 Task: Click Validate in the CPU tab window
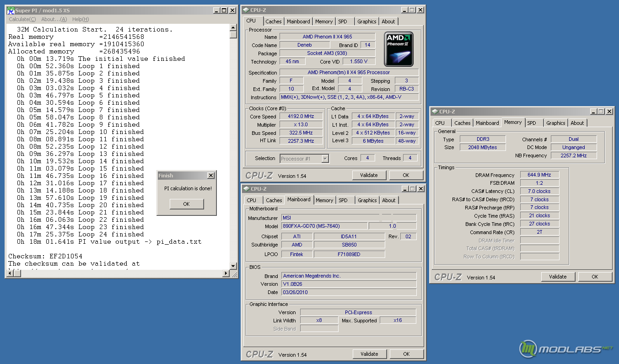369,175
